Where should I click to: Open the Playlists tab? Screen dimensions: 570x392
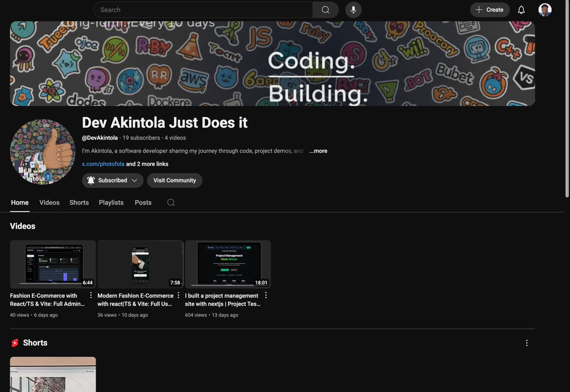click(111, 202)
